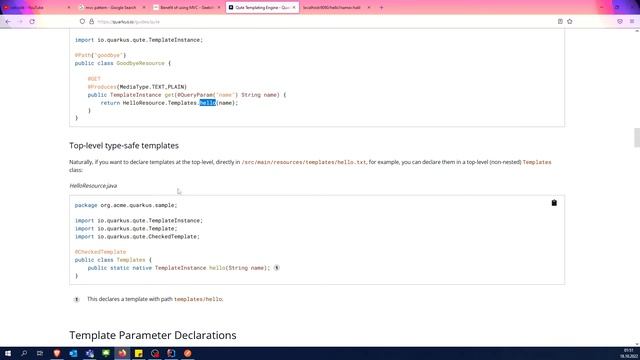
Task: Bookmark this page with the star icon
Action: point(570,22)
